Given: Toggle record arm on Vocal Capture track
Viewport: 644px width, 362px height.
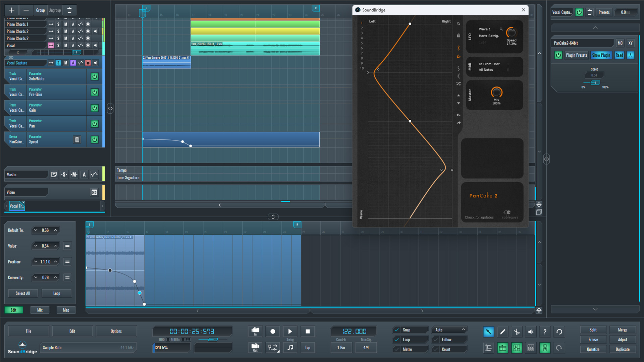Looking at the screenshot, I should (x=88, y=63).
